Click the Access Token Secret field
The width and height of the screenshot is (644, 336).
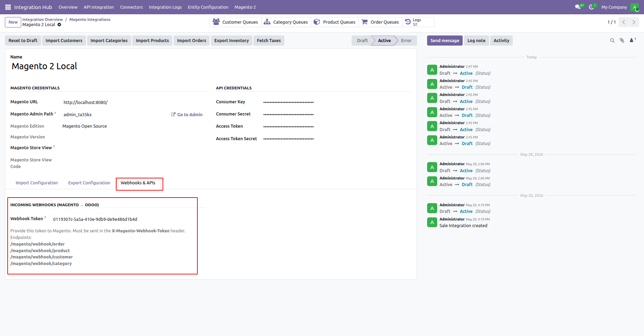pyautogui.click(x=337, y=139)
